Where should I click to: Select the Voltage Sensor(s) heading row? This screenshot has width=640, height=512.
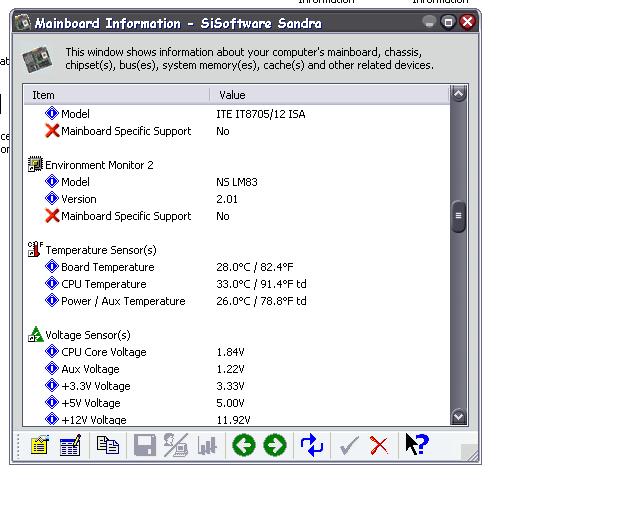(x=237, y=334)
